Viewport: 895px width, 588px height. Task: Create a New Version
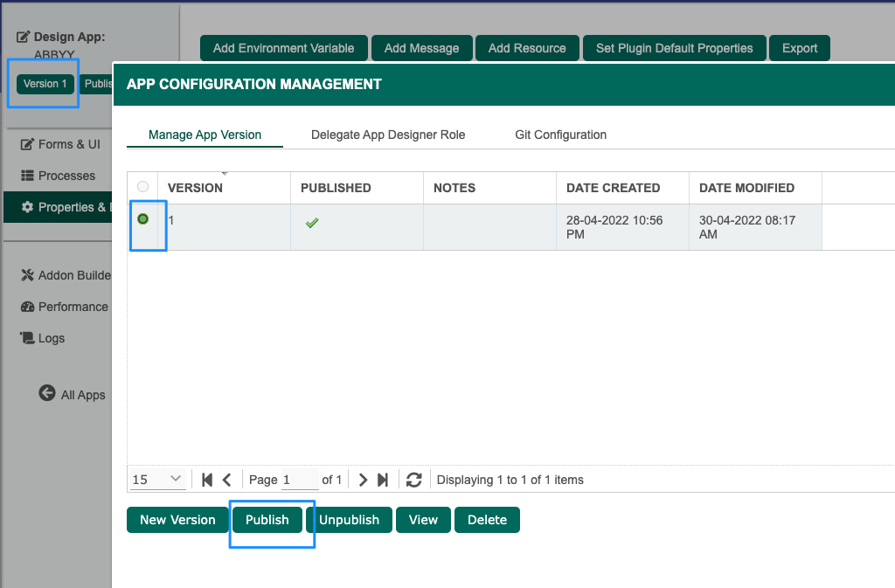click(177, 520)
